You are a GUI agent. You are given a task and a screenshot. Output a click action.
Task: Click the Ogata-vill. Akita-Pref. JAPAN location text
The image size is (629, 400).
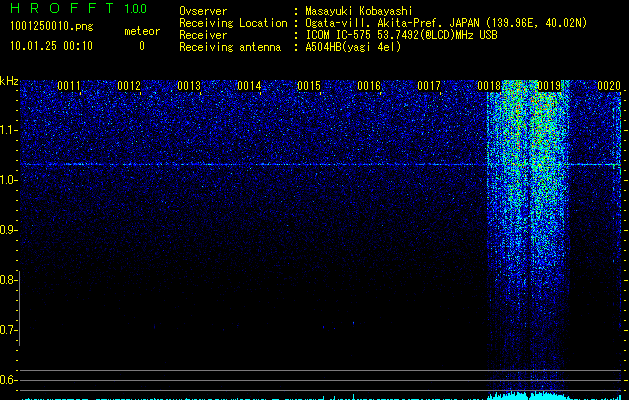(x=446, y=23)
